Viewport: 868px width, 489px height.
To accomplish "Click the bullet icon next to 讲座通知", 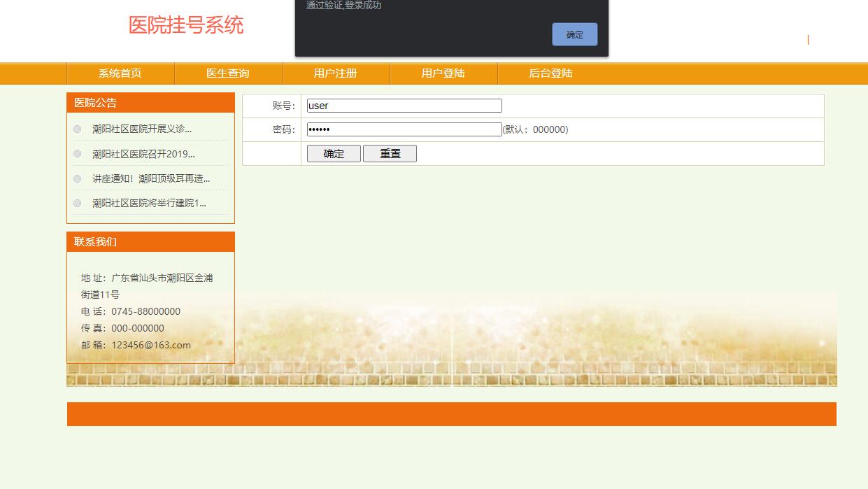I will 77,178.
